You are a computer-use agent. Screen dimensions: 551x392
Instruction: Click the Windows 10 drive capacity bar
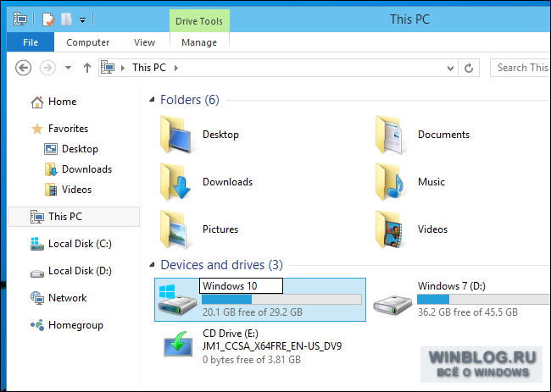pyautogui.click(x=281, y=300)
